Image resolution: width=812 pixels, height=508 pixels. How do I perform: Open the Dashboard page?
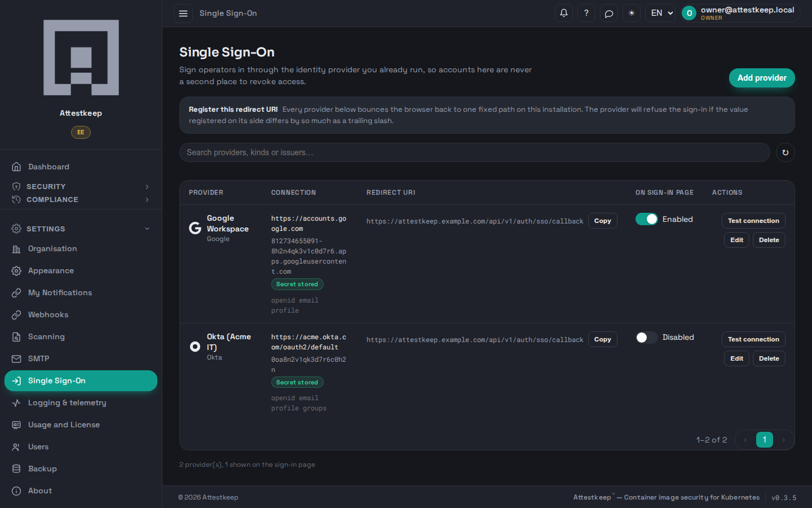tap(81, 167)
